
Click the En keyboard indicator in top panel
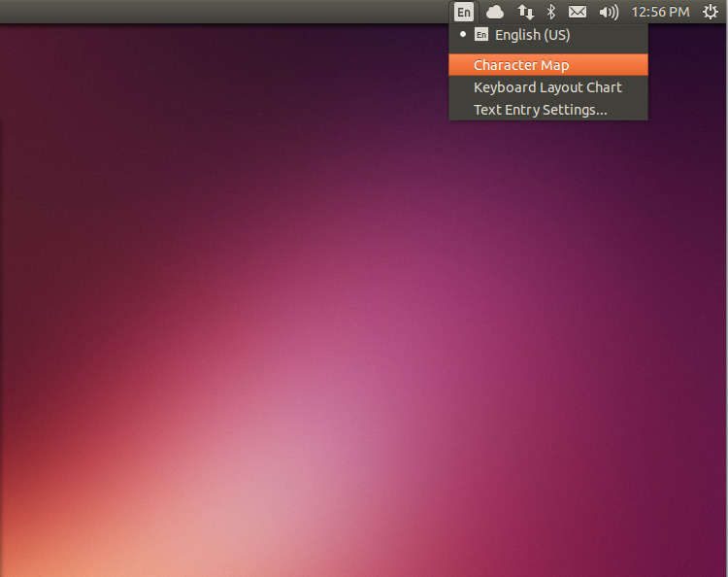[x=464, y=12]
